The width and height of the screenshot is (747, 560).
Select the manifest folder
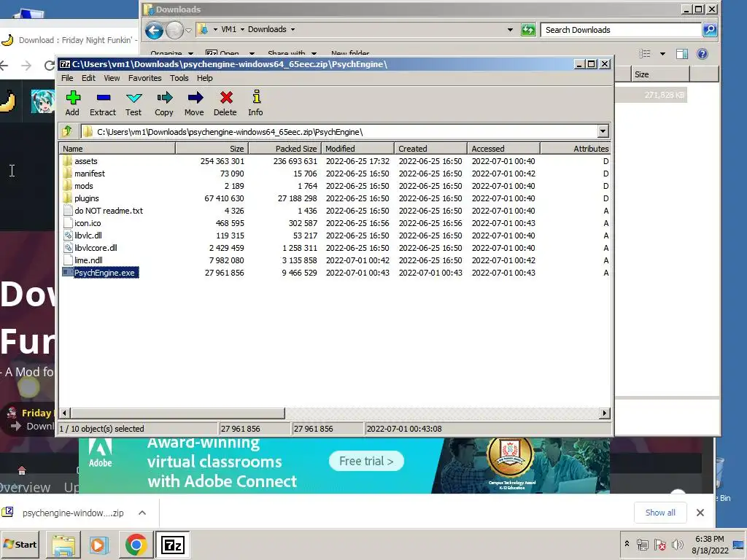click(x=90, y=174)
